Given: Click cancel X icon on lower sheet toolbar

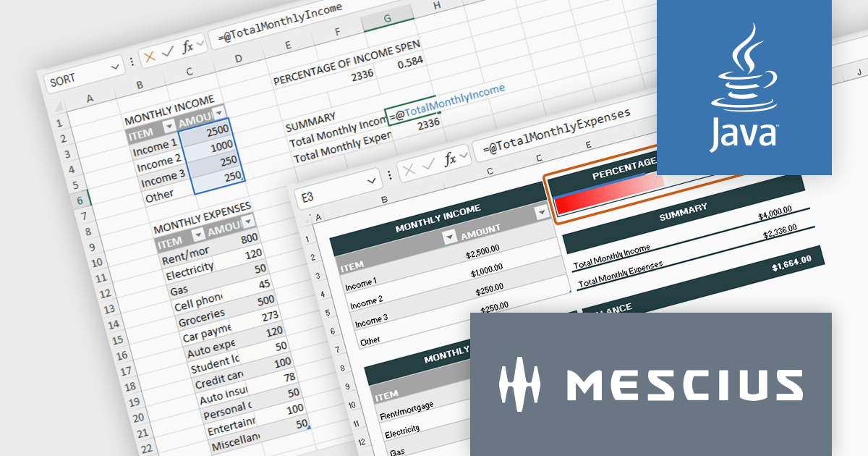Looking at the screenshot, I should click(x=408, y=168).
